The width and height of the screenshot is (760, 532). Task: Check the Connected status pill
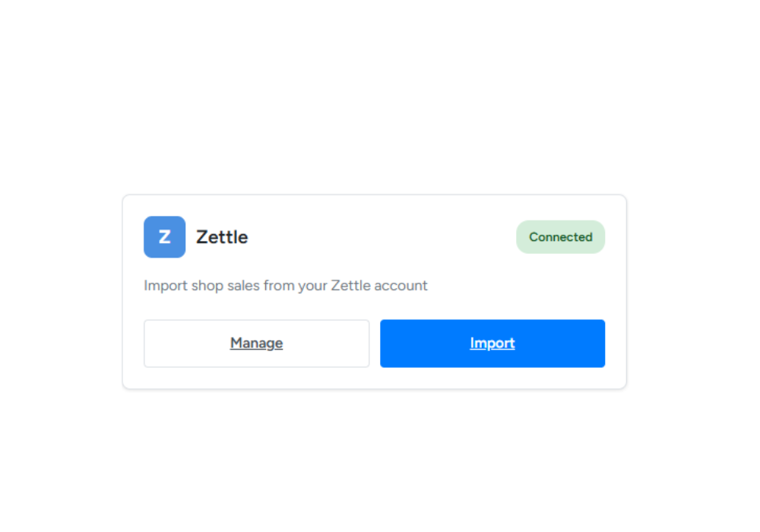(x=560, y=237)
